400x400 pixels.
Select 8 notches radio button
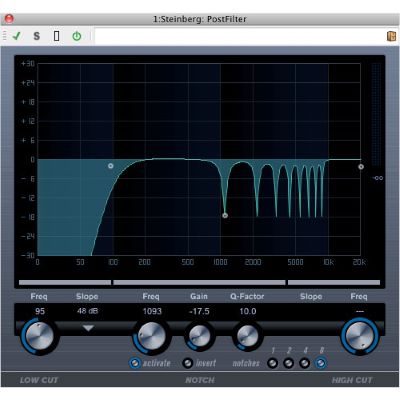click(x=321, y=363)
